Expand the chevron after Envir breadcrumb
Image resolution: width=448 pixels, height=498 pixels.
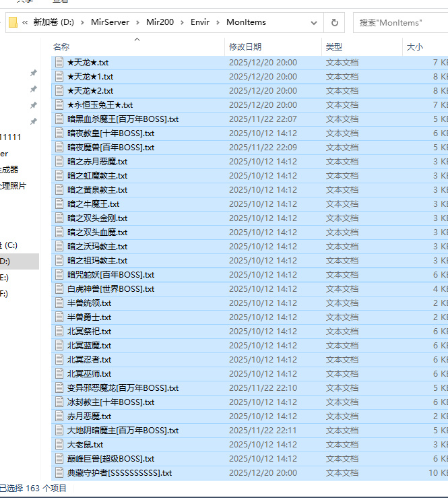pyautogui.click(x=218, y=22)
